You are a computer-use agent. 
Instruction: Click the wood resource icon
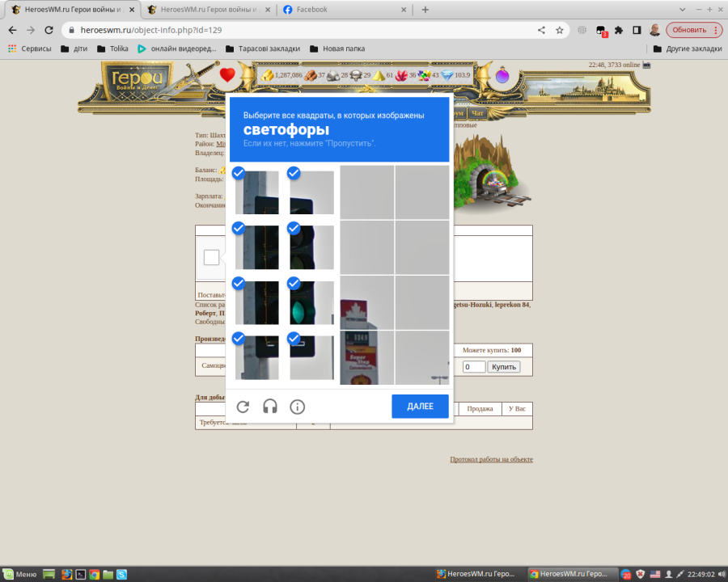(310, 75)
